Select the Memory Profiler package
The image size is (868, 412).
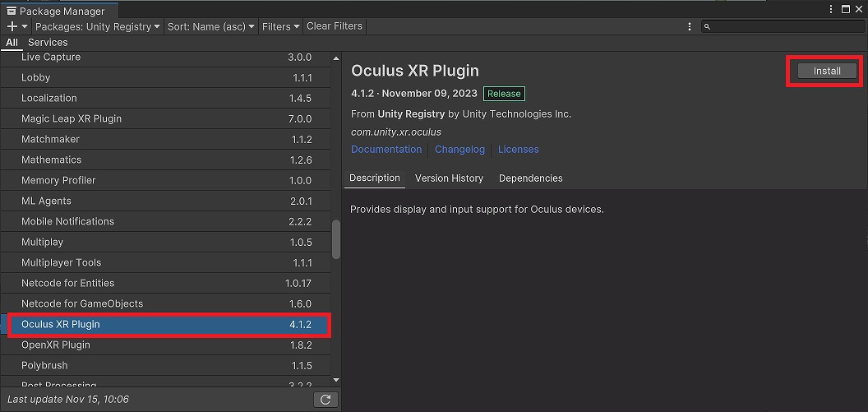tap(165, 180)
